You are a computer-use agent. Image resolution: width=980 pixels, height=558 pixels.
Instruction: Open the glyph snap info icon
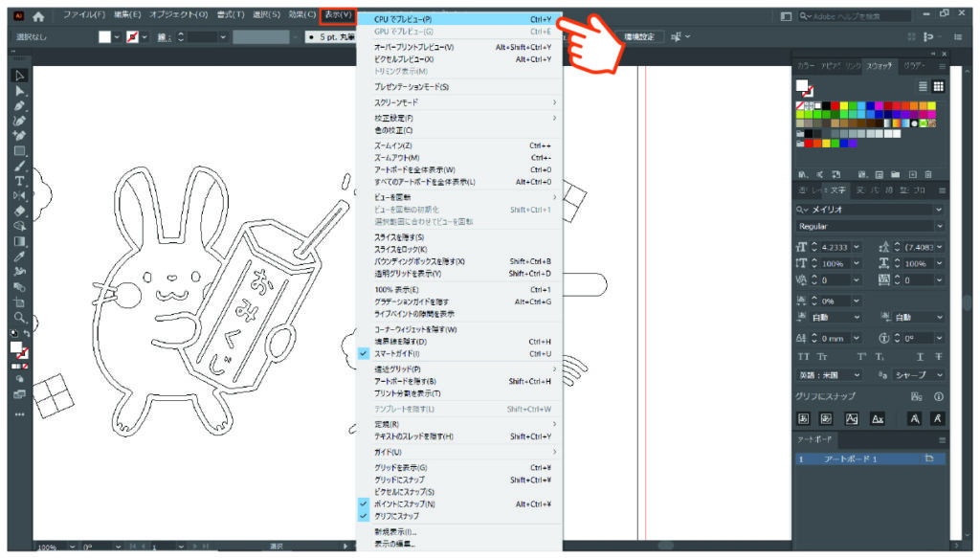click(x=938, y=397)
